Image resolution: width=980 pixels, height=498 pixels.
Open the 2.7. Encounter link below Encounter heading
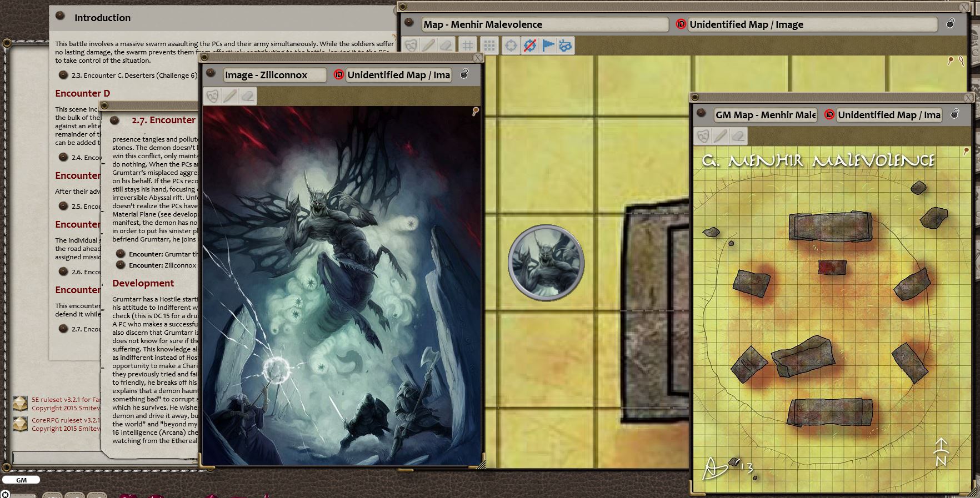(x=63, y=329)
